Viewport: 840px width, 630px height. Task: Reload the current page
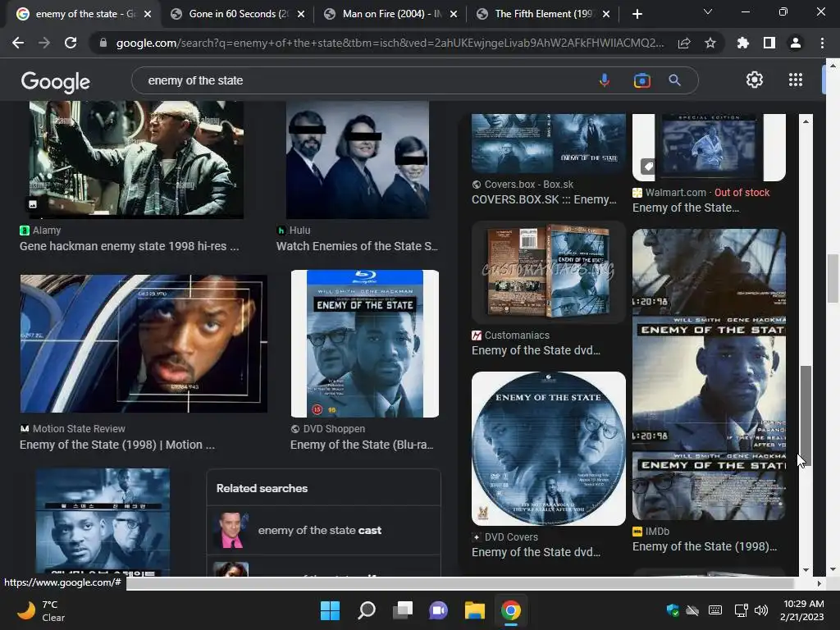coord(71,43)
